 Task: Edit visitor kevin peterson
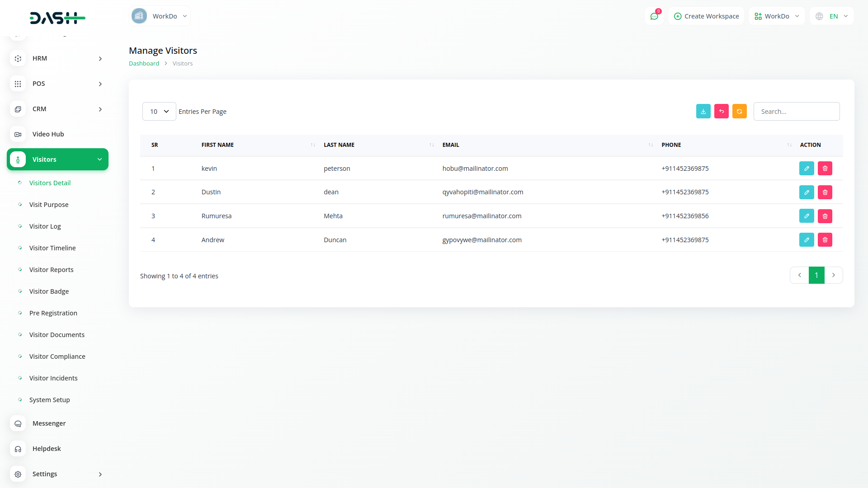[x=806, y=169]
